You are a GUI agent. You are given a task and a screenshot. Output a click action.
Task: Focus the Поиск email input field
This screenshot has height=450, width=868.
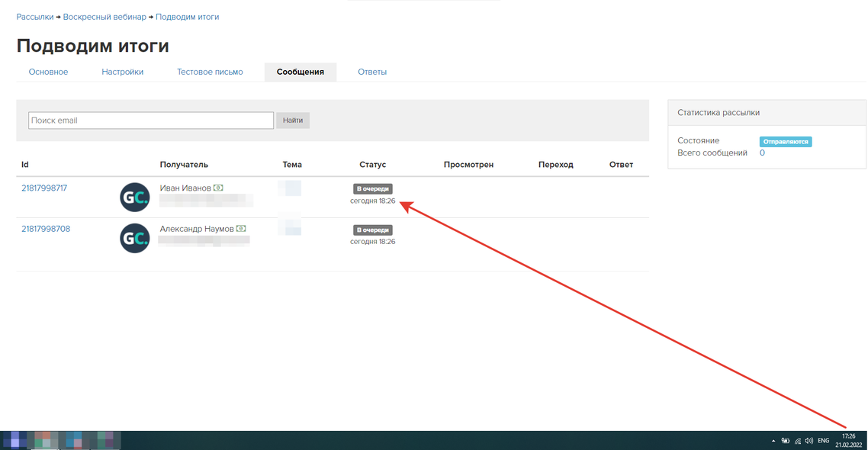[x=151, y=121]
